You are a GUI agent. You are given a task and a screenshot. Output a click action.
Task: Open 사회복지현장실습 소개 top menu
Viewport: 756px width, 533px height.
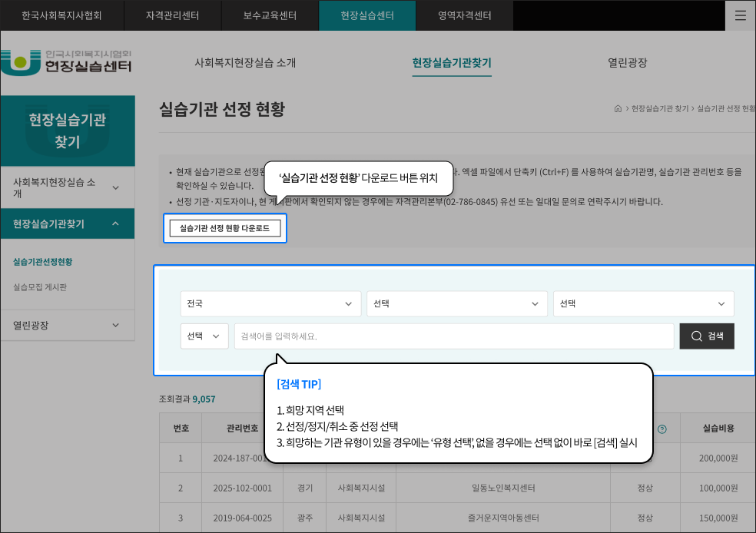click(245, 63)
